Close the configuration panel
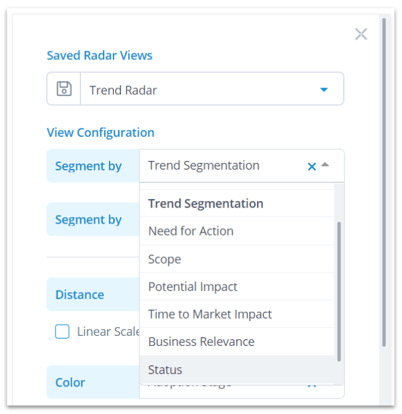This screenshot has height=414, width=402. point(361,34)
